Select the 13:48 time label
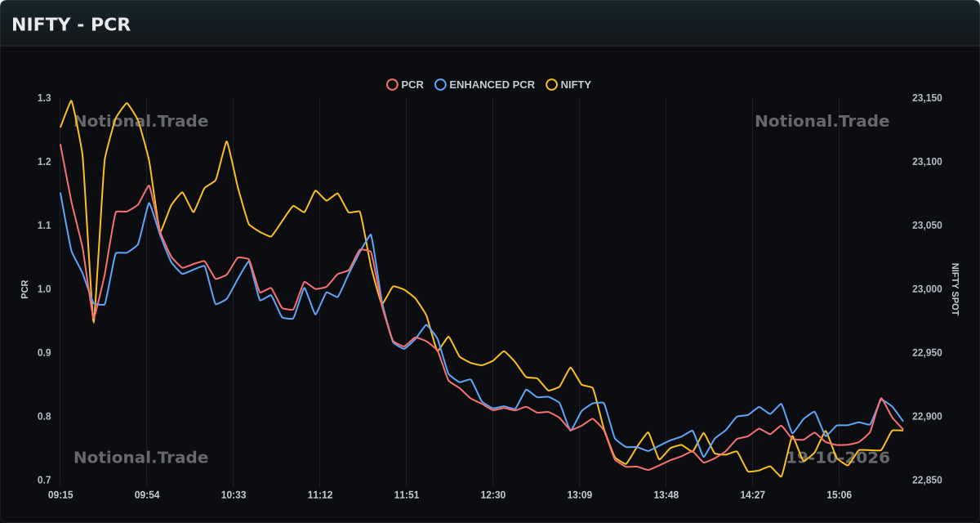 tap(666, 495)
